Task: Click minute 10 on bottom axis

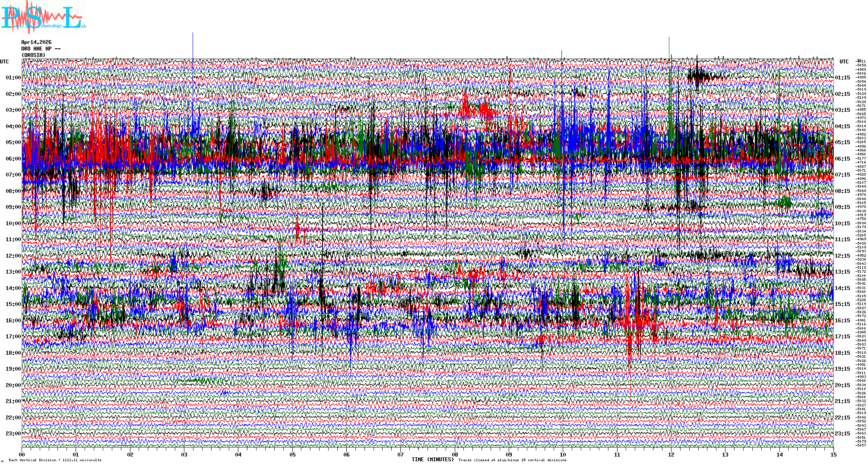Action: tap(563, 454)
